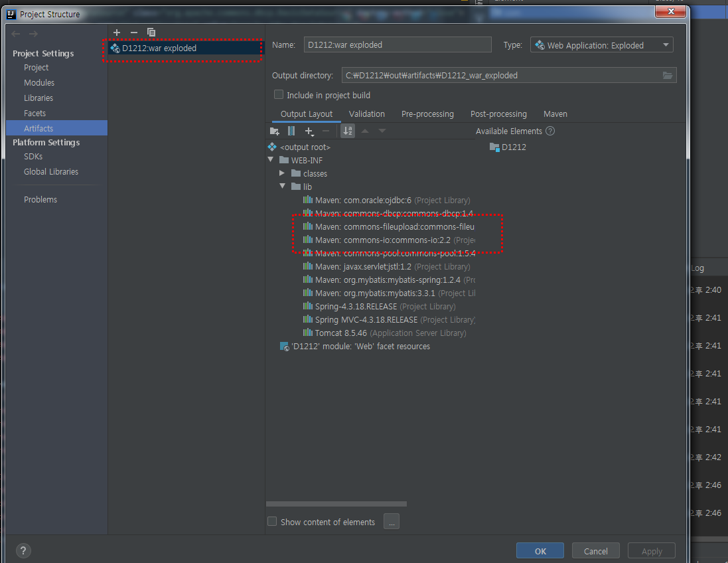Switch to Pre-processing tab
728x563 pixels.
click(x=427, y=114)
